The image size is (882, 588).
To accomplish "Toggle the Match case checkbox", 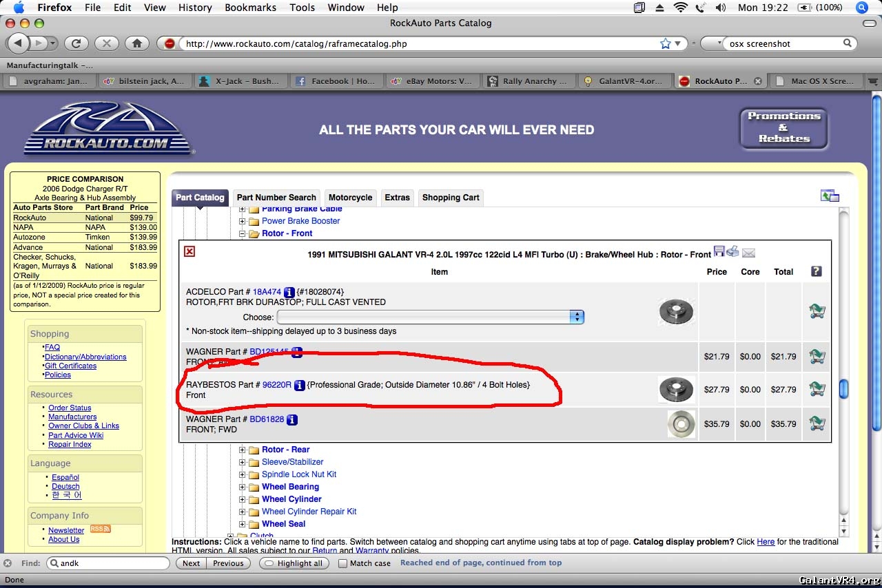I will 342,563.
